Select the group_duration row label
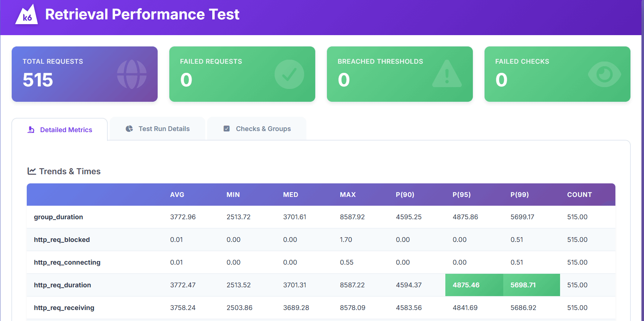Screen dimensions: 644x321 click(59, 217)
